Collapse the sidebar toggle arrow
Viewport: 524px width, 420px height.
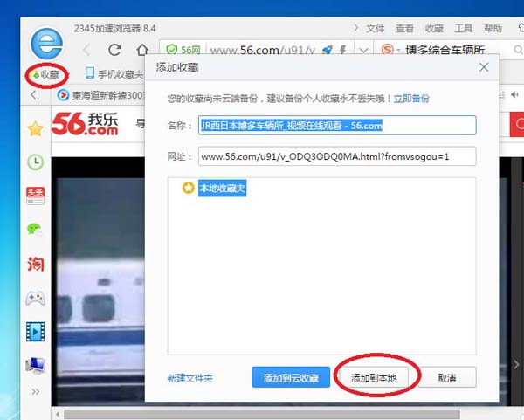tap(35, 95)
